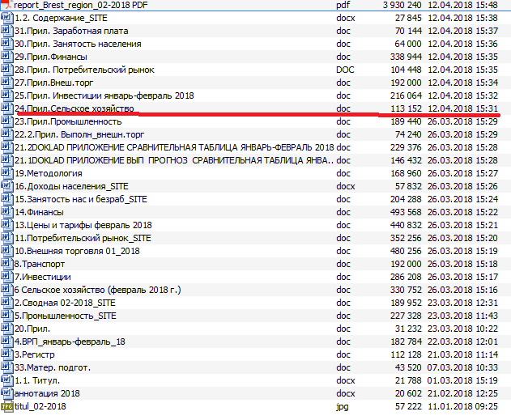Viewport: 511px width, 420px height.
Task: Click the Word icon next to 20.Прил.
Action: (6, 329)
